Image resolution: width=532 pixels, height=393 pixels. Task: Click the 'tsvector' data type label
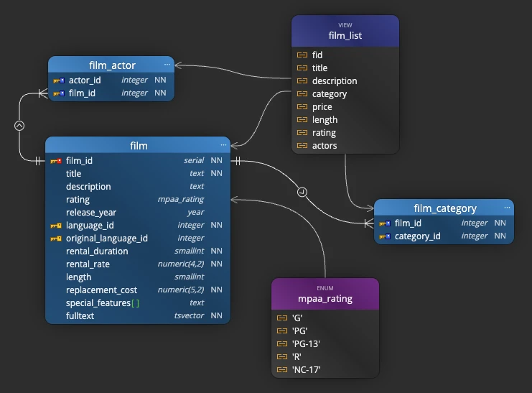click(189, 315)
